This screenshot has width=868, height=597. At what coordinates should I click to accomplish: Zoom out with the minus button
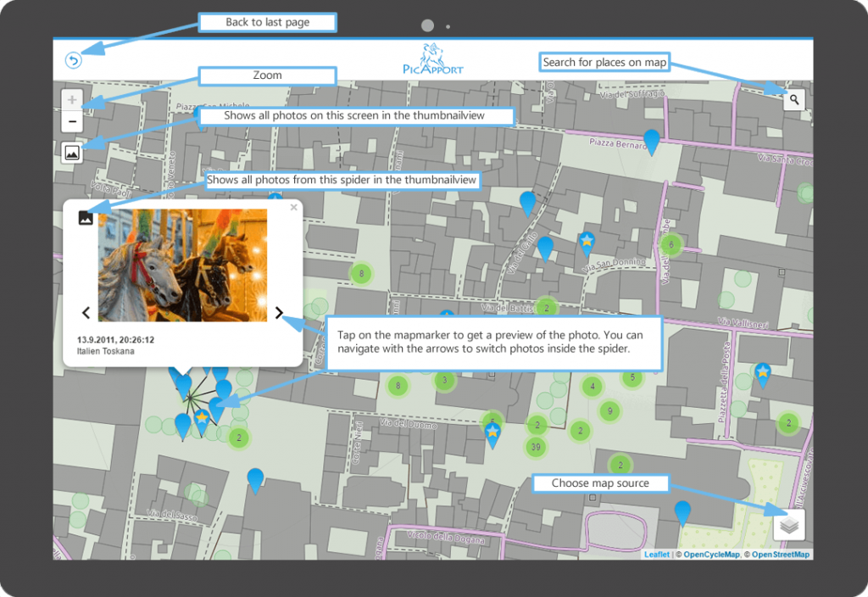pyautogui.click(x=72, y=122)
